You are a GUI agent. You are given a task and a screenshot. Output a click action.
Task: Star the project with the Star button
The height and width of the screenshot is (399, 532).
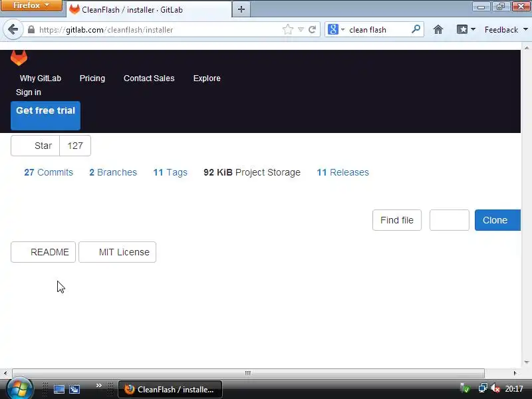pos(35,146)
